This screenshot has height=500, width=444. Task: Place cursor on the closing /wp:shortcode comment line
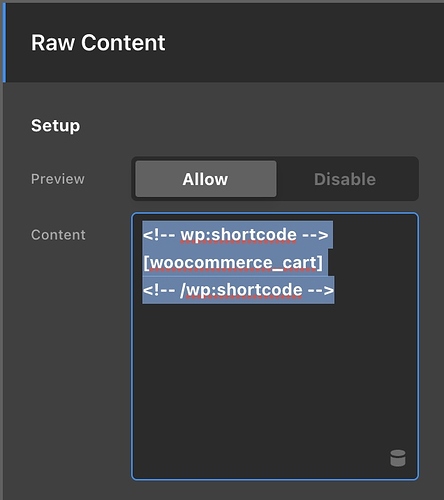(x=238, y=290)
